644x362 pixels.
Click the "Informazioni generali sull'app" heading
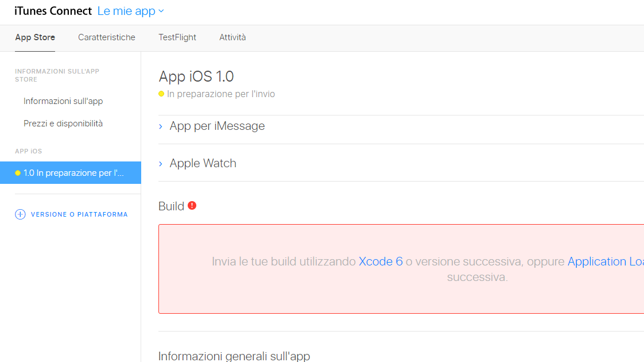tap(234, 356)
